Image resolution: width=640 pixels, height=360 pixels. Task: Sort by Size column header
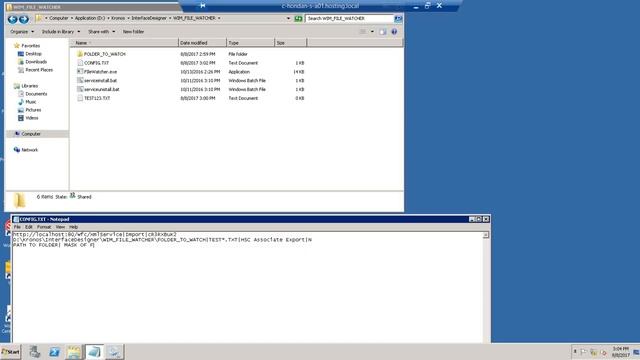tap(290, 42)
